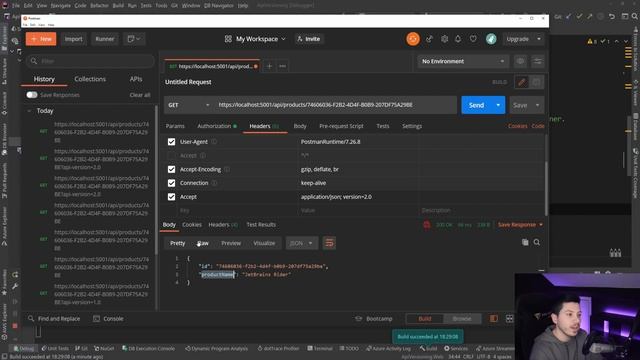Open the request Body tab
The image size is (640, 360).
click(300, 126)
